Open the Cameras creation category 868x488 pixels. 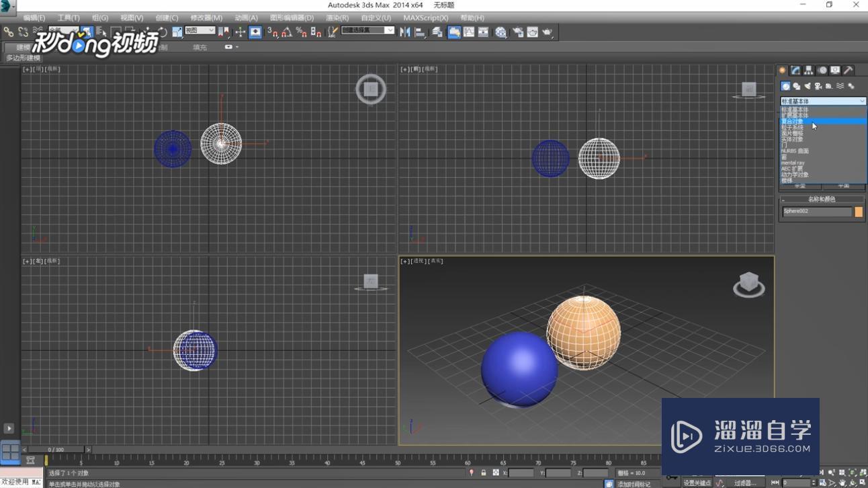[x=818, y=86]
